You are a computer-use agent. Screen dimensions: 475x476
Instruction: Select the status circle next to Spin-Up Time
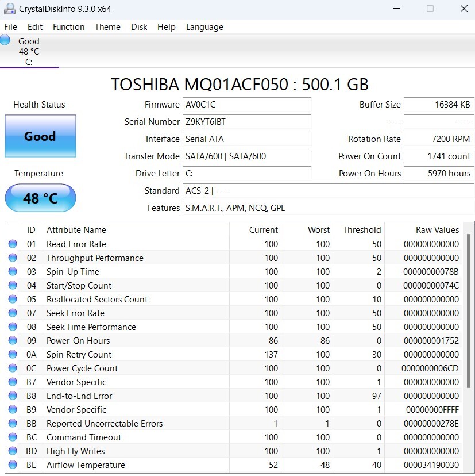pyautogui.click(x=13, y=271)
